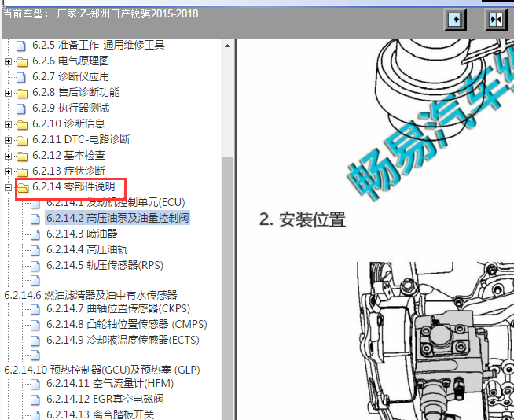The image size is (514, 420).
Task: Open 6.2.14.10 预热控制器(GCU)及预热塞 page
Action: click(x=102, y=370)
